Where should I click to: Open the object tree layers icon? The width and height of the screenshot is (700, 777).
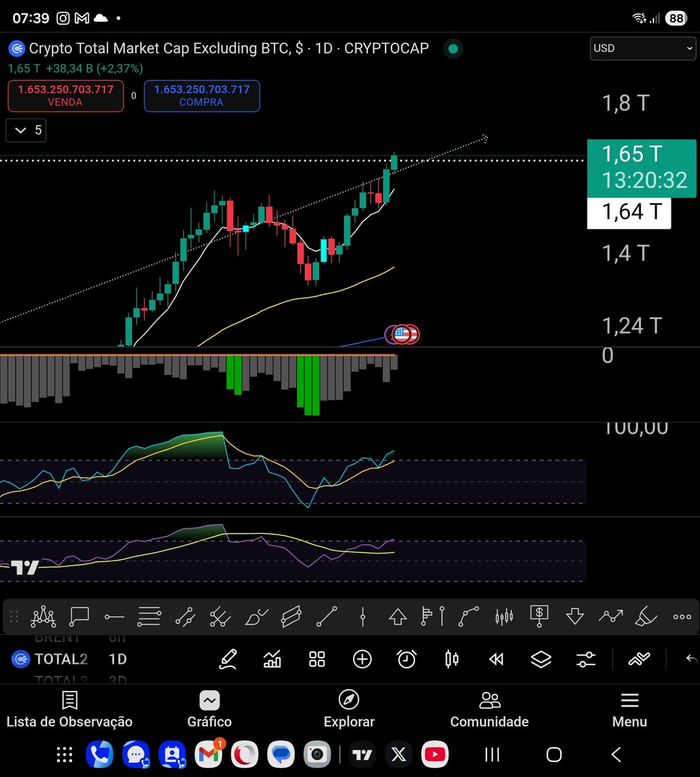point(541,659)
